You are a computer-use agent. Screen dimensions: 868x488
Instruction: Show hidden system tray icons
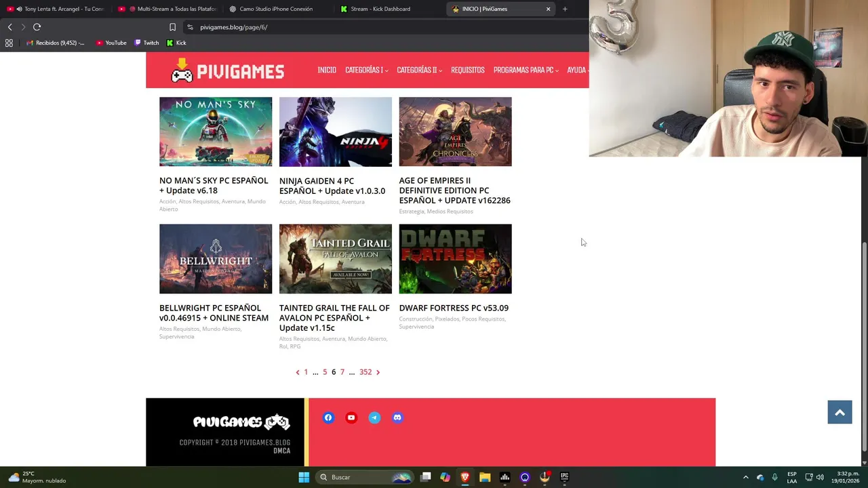745,477
